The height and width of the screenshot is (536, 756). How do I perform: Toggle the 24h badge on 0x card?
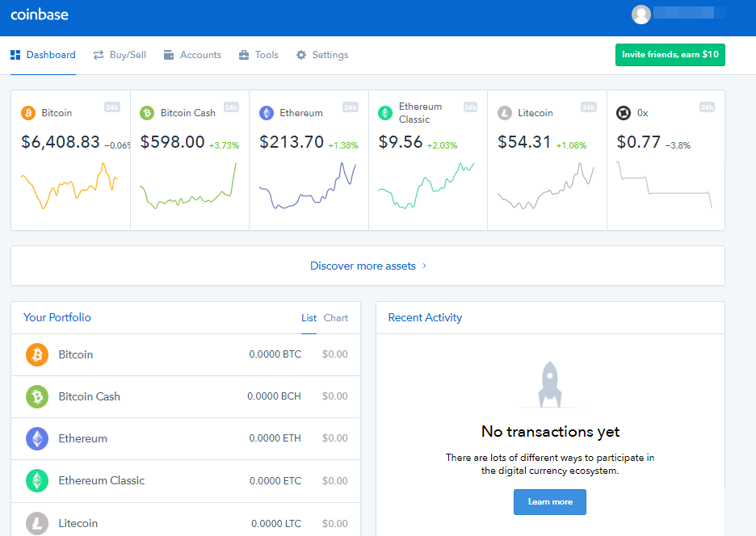(x=707, y=107)
